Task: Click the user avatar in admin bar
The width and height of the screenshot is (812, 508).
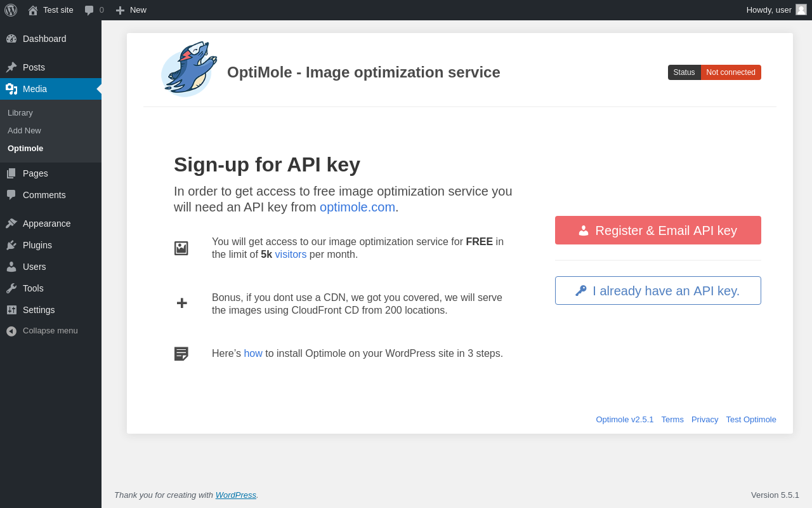Action: click(801, 10)
